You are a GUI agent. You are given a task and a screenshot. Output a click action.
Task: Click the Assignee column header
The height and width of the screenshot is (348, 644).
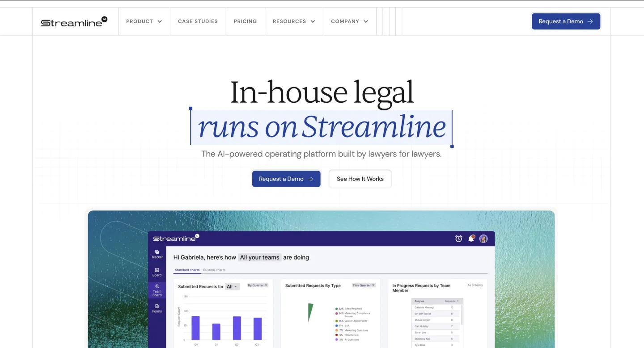coord(420,301)
